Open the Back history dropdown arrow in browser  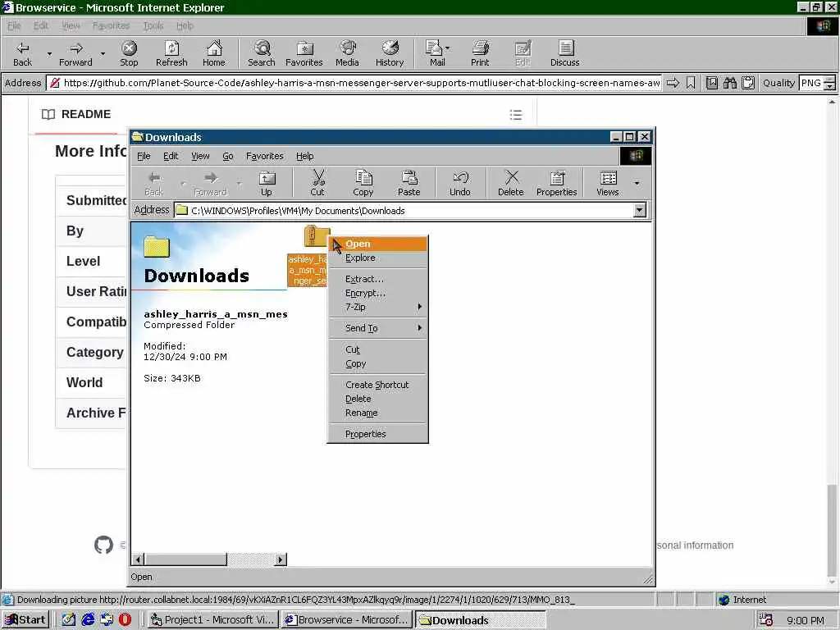pyautogui.click(x=49, y=53)
